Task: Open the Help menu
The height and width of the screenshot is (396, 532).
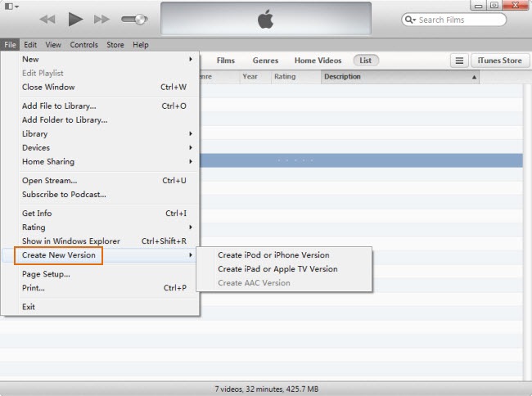Action: click(x=141, y=44)
